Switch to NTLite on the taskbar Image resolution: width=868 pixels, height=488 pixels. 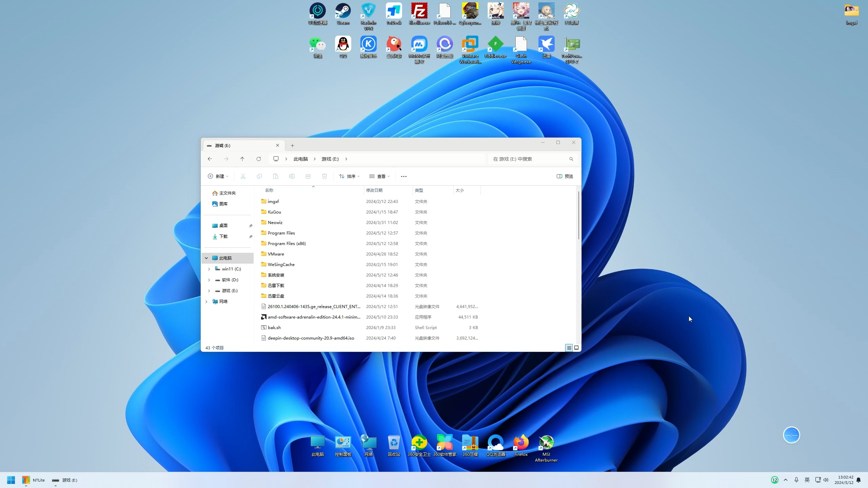pyautogui.click(x=33, y=480)
